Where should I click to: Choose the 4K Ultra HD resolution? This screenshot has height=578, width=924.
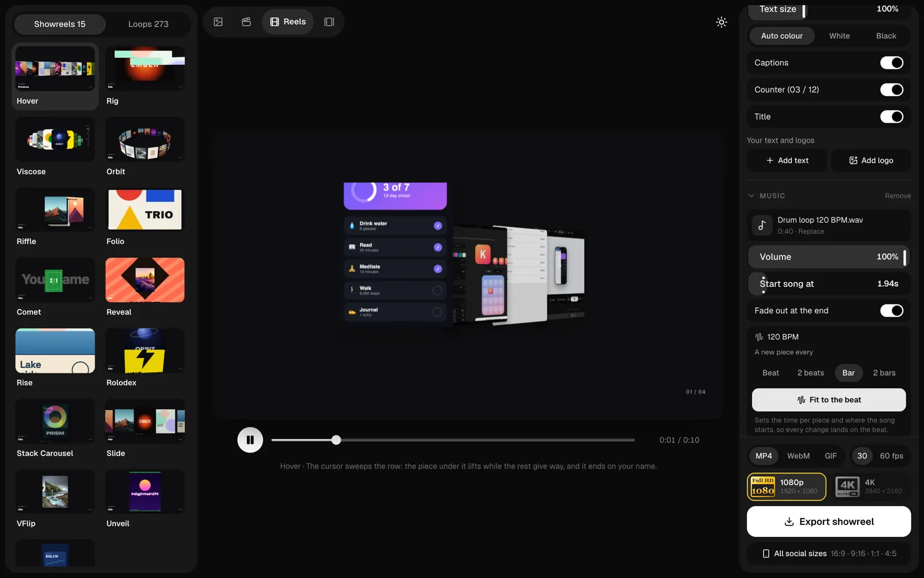point(870,487)
